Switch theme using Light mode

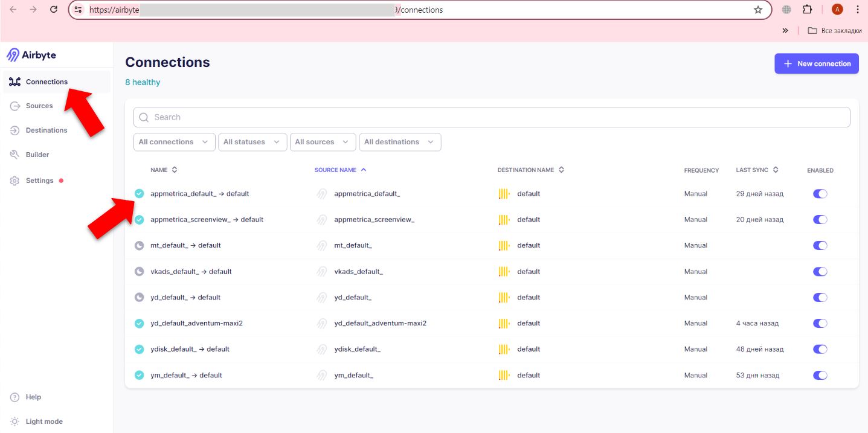37,422
